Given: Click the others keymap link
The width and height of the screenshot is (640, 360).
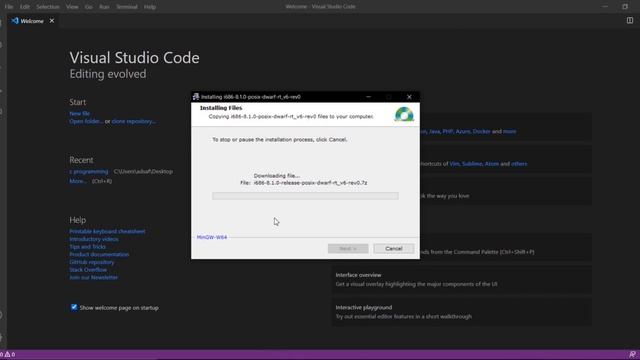Looking at the screenshot, I should (519, 164).
